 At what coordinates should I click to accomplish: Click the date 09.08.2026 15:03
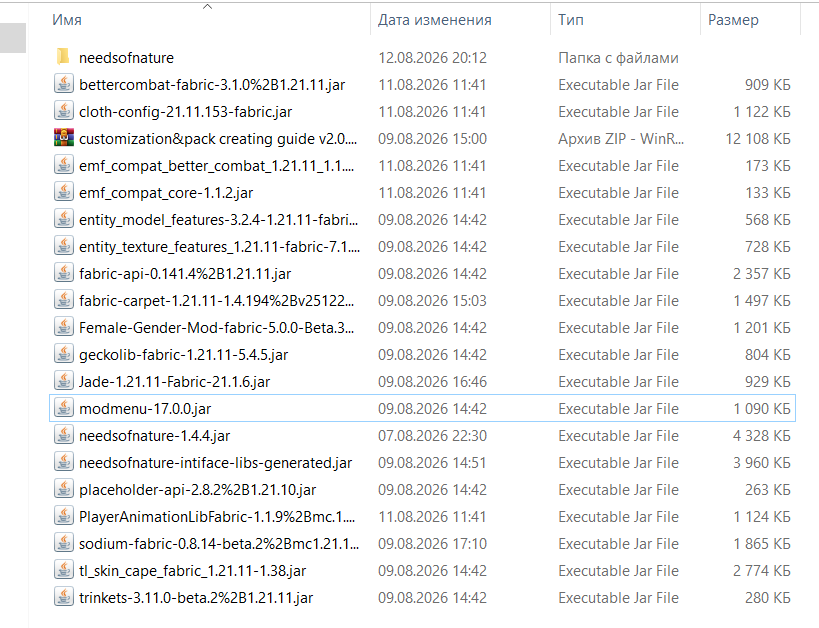click(x=432, y=301)
